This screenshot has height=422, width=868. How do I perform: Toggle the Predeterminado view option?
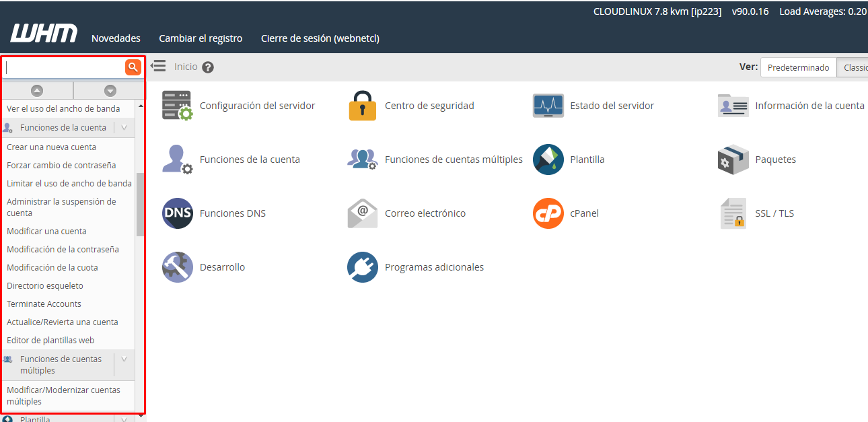click(798, 67)
